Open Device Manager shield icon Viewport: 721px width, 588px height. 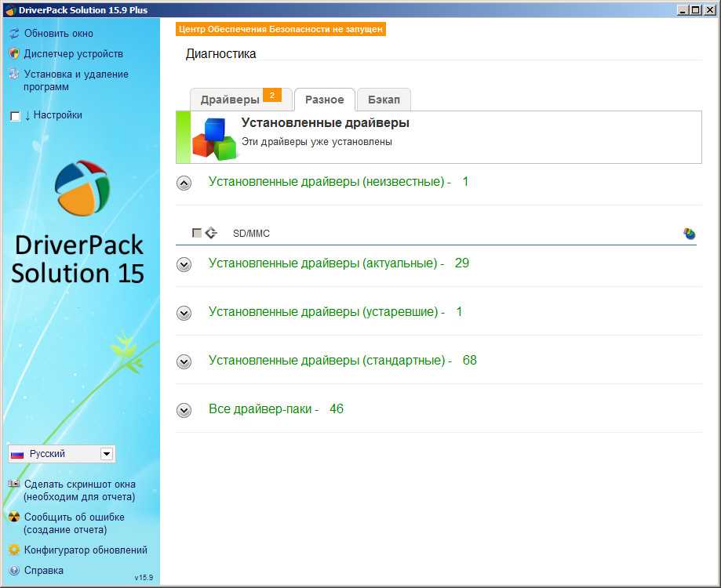tap(13, 54)
